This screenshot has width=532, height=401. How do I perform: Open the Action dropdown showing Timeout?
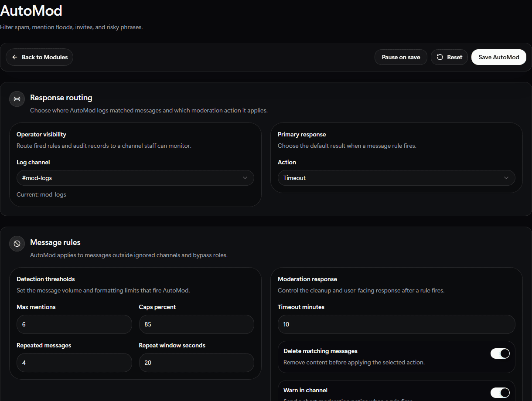pyautogui.click(x=396, y=178)
